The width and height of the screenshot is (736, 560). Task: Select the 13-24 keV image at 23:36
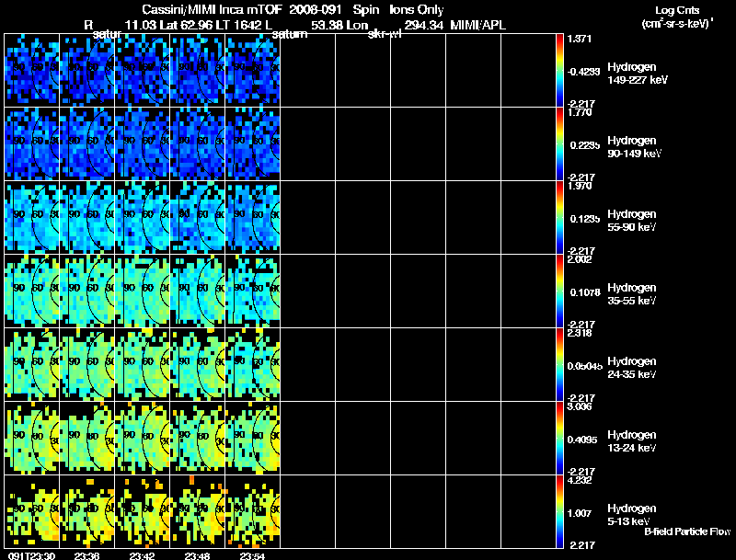pyautogui.click(x=86, y=439)
